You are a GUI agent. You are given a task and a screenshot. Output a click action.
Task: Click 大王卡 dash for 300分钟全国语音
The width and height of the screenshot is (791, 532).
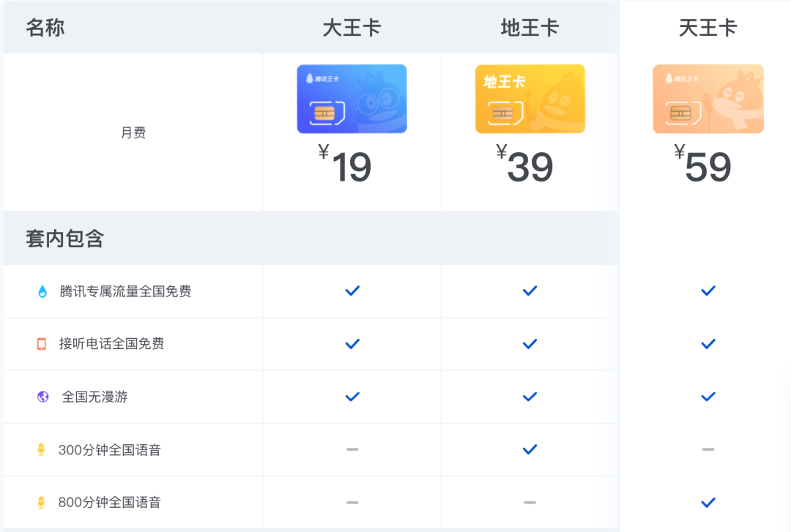[352, 449]
